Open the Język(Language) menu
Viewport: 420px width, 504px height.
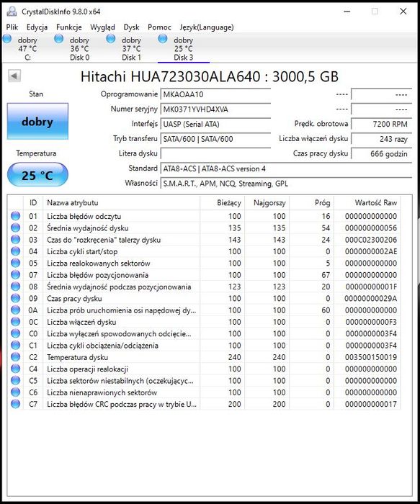pyautogui.click(x=207, y=27)
